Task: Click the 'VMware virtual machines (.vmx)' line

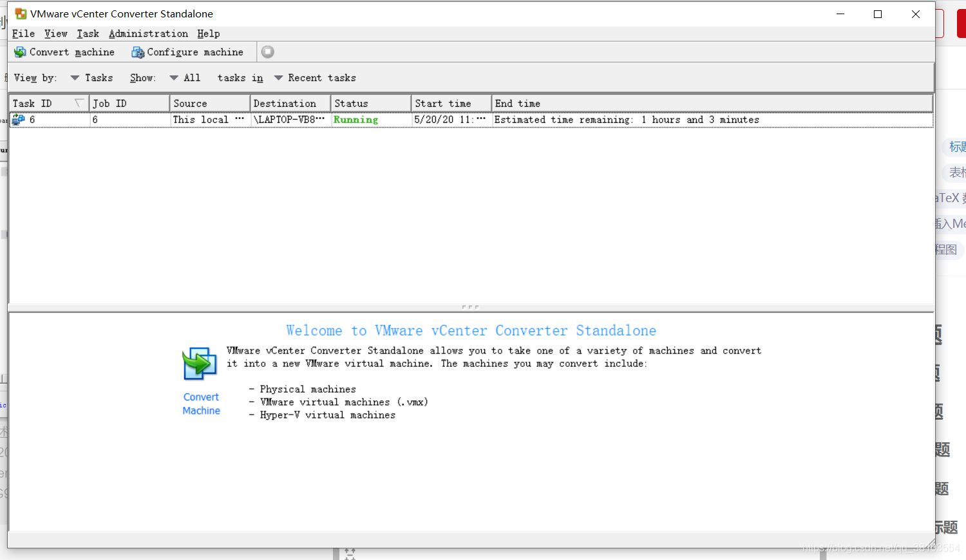Action: click(338, 402)
